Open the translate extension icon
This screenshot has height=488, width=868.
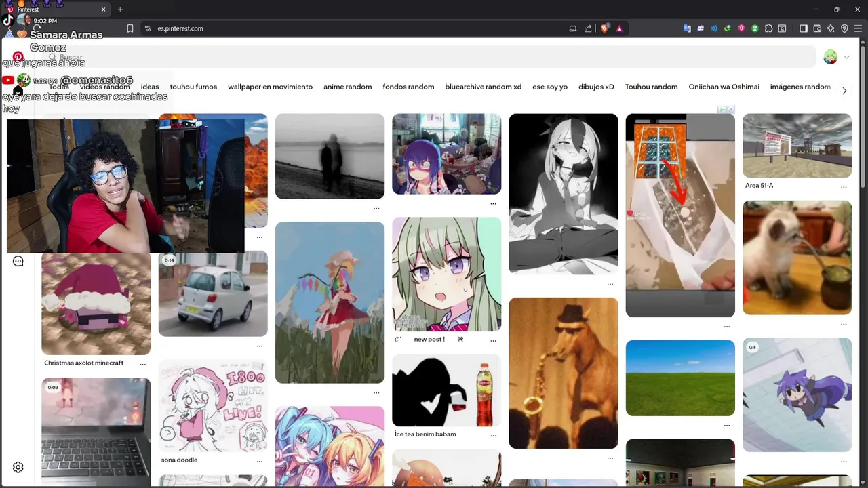pyautogui.click(x=687, y=28)
